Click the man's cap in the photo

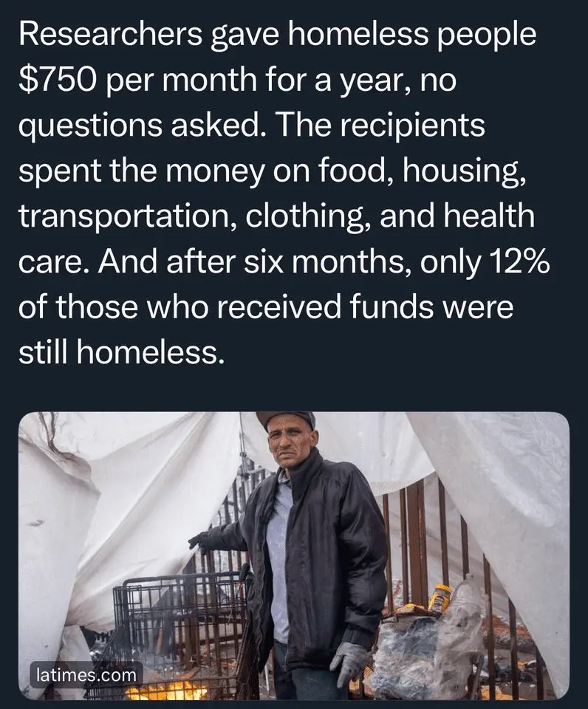[x=286, y=419]
